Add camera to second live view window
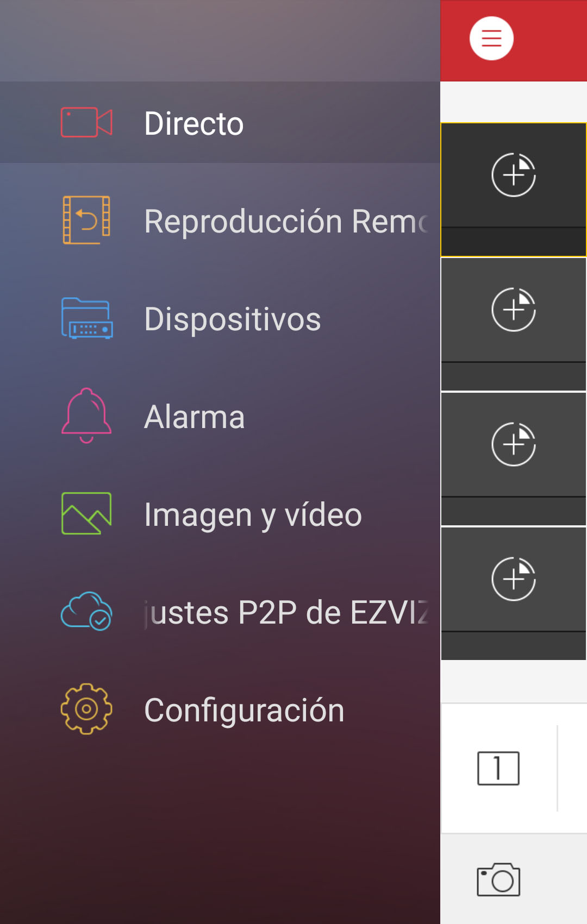 coord(514,310)
